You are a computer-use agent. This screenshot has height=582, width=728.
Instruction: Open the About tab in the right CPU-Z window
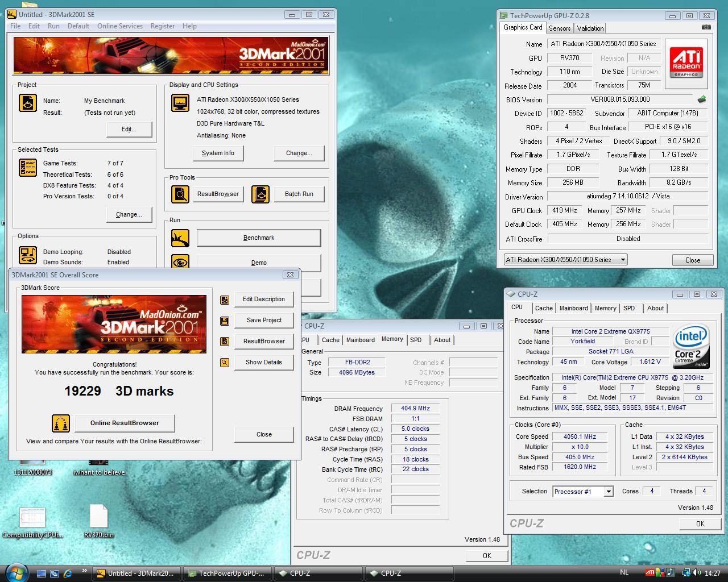click(x=655, y=308)
